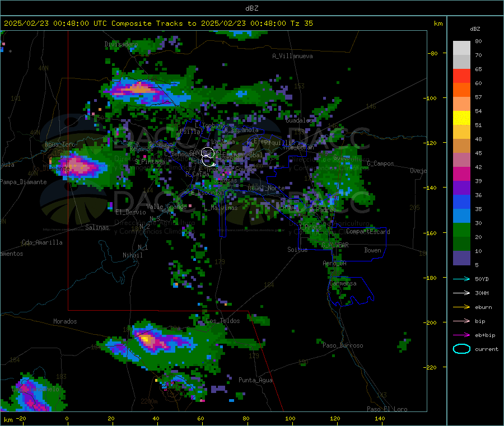Image resolution: width=504 pixels, height=426 pixels.
Task: Click the 50YD cyan arrow legend icon
Action: (x=461, y=279)
